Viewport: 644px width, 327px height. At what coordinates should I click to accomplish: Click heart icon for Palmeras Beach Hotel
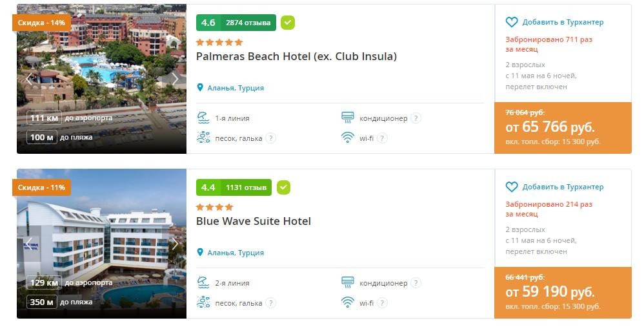512,22
